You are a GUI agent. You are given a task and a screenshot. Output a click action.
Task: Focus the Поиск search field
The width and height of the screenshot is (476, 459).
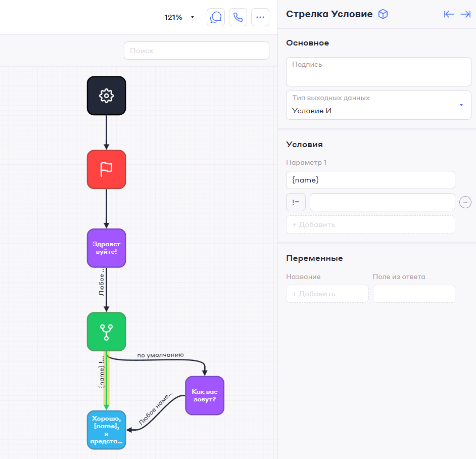196,51
